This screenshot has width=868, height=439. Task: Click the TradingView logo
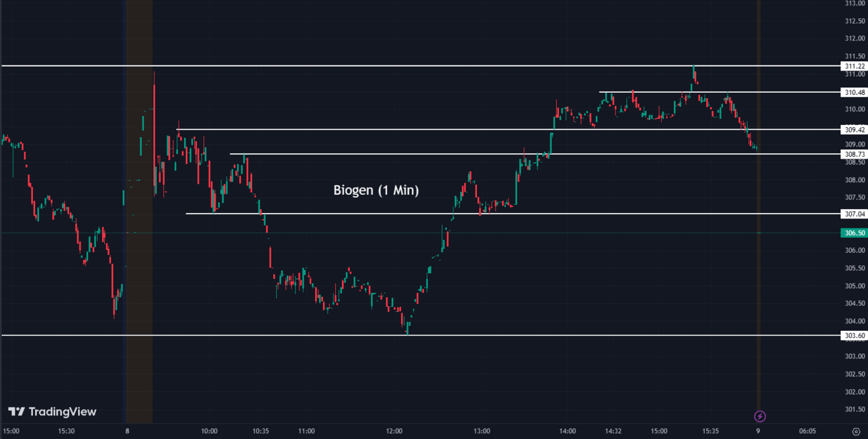(x=52, y=411)
